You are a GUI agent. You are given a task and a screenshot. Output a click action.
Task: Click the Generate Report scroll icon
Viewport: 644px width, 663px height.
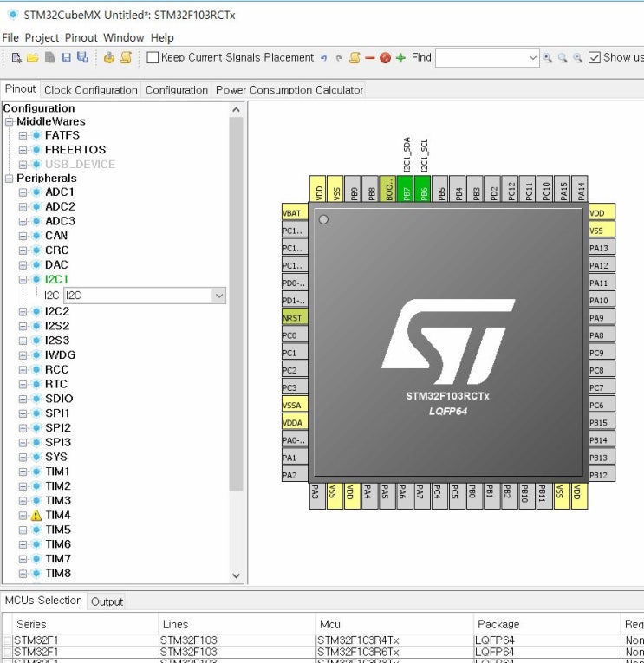tap(126, 57)
